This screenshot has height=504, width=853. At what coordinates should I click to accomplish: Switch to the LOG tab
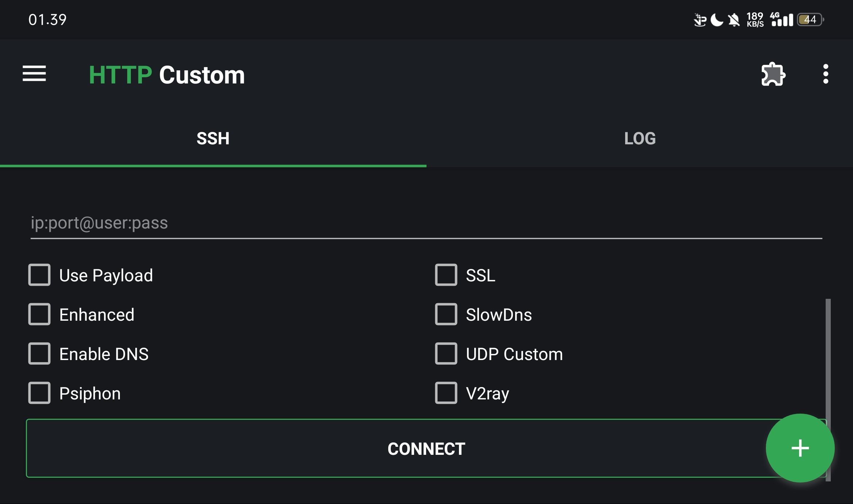point(640,138)
